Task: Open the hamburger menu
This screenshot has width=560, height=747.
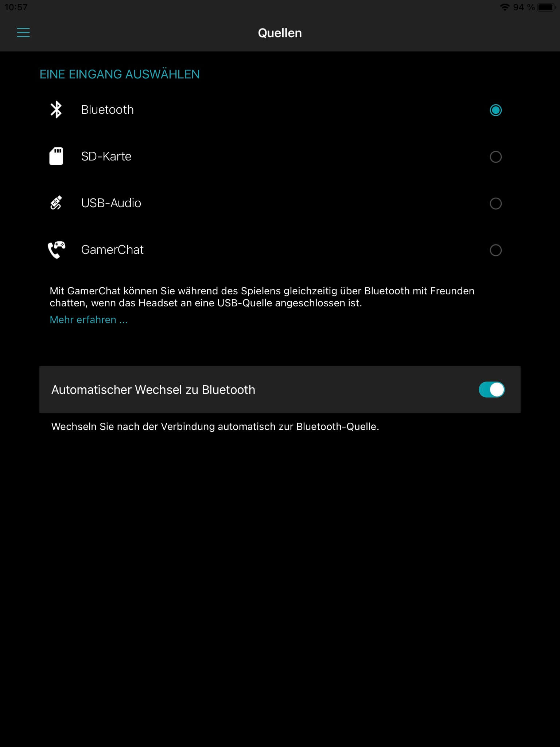Action: (x=23, y=32)
